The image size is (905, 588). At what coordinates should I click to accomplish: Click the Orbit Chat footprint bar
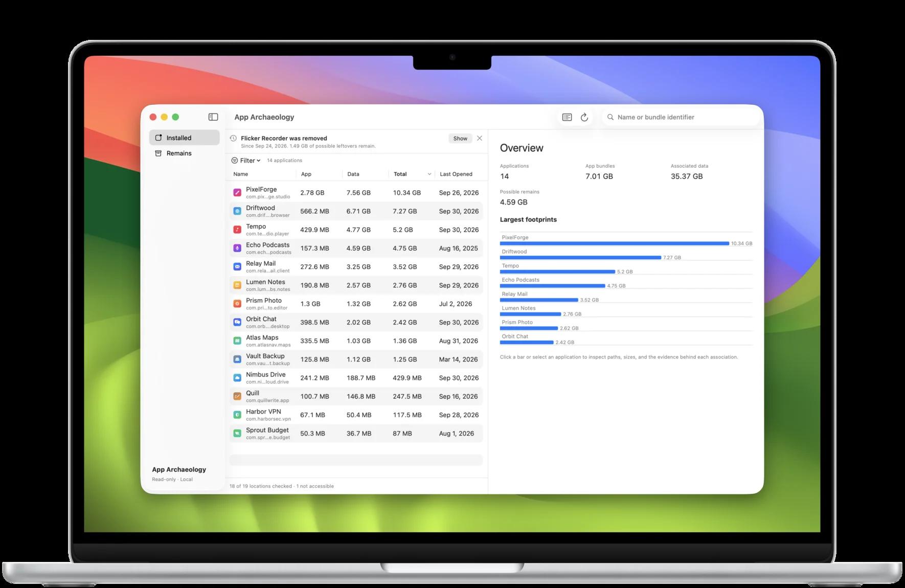527,342
